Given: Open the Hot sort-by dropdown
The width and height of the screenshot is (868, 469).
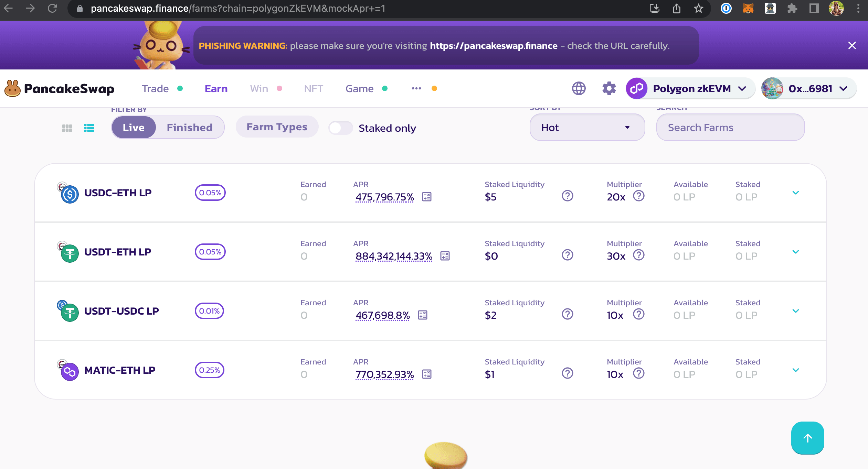Looking at the screenshot, I should [587, 128].
